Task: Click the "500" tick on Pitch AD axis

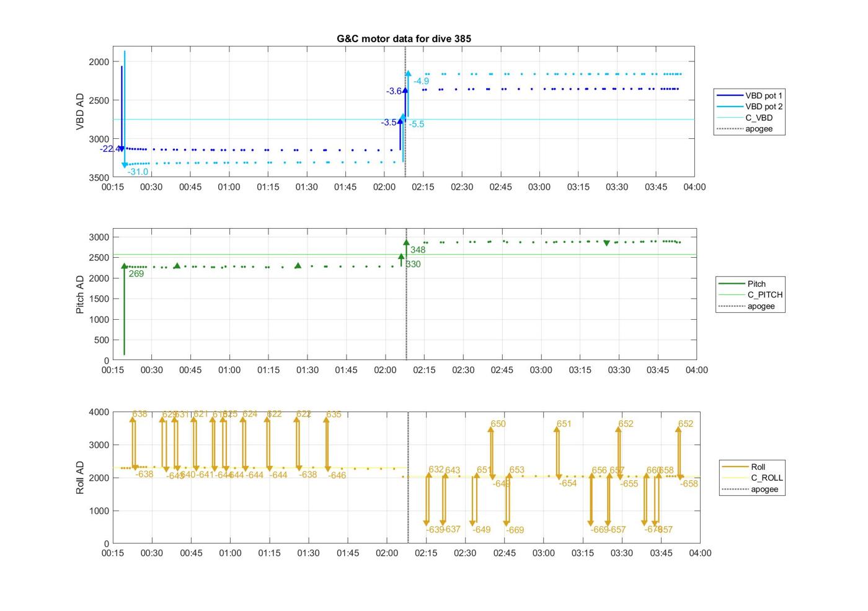Action: (102, 340)
